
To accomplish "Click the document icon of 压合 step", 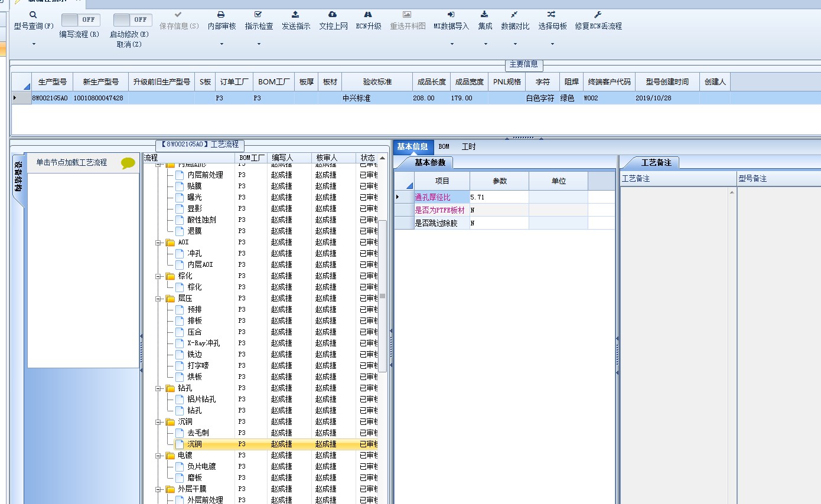I will pos(180,332).
